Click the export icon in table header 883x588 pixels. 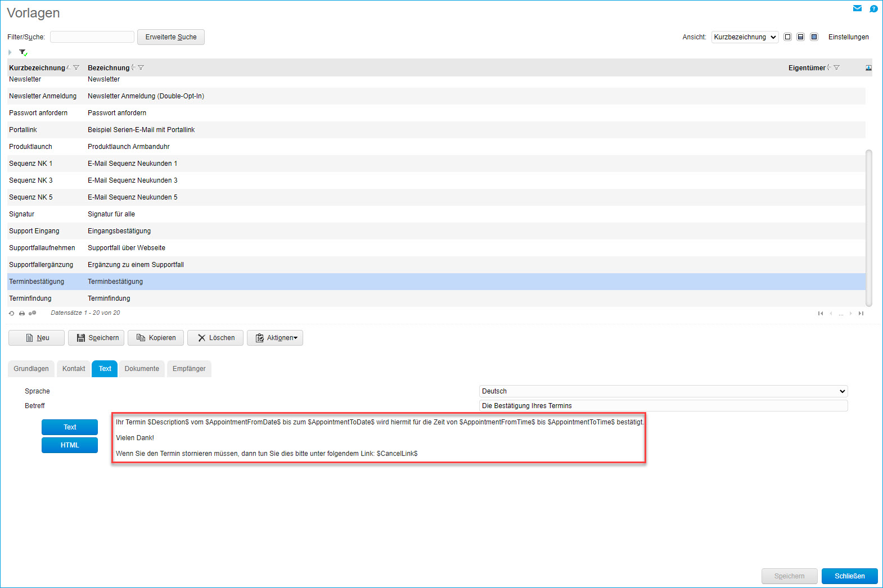coord(868,67)
